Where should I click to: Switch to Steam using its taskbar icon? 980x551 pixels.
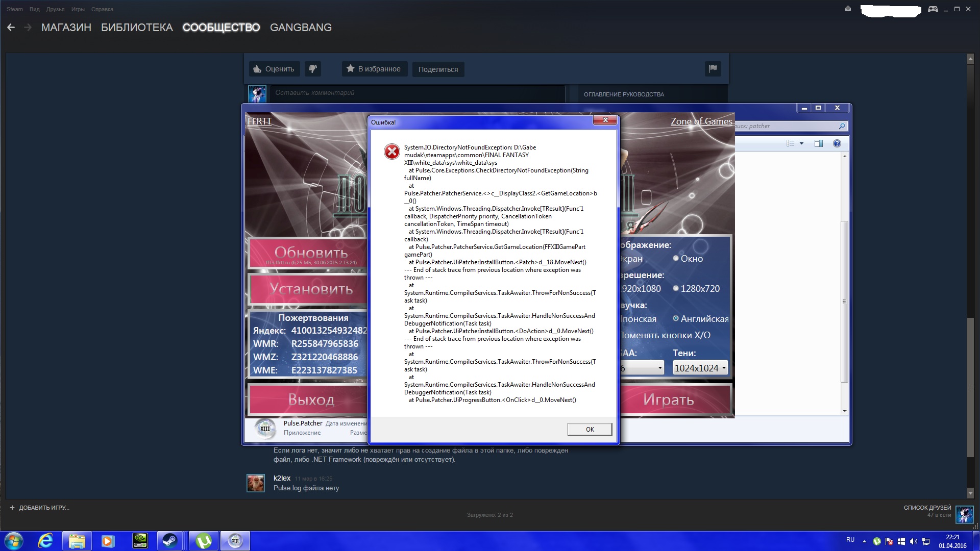(x=170, y=541)
